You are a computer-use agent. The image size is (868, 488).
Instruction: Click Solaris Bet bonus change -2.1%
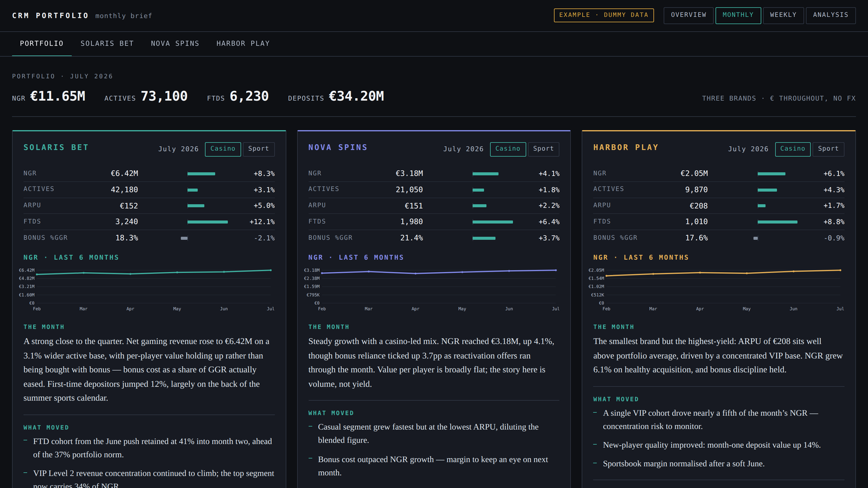(x=264, y=238)
